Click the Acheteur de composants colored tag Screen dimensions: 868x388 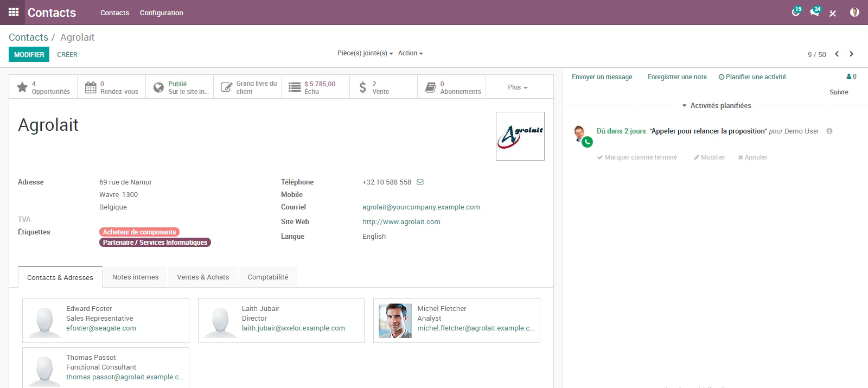point(139,232)
